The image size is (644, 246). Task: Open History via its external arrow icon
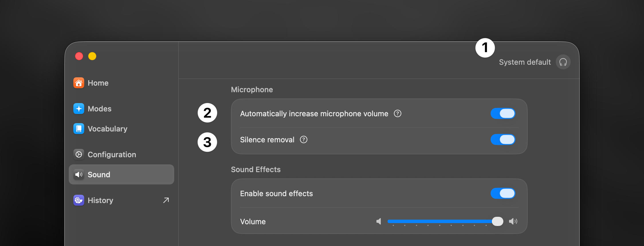click(x=166, y=200)
